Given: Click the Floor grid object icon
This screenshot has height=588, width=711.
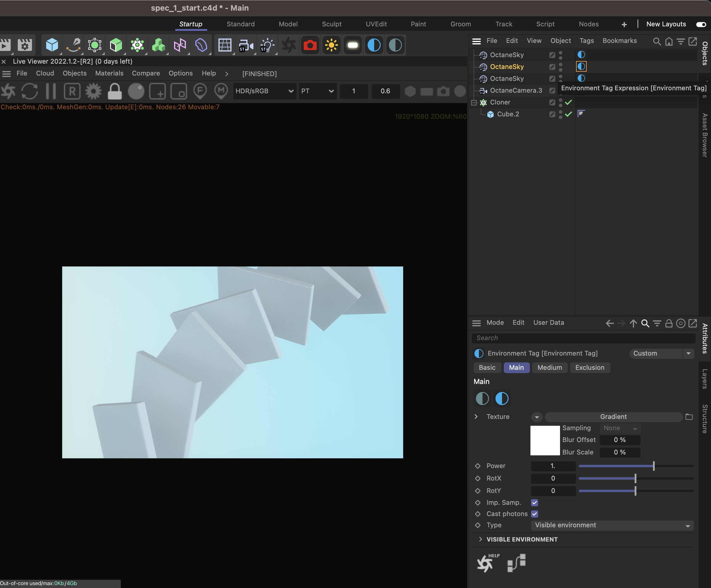Looking at the screenshot, I should [224, 45].
